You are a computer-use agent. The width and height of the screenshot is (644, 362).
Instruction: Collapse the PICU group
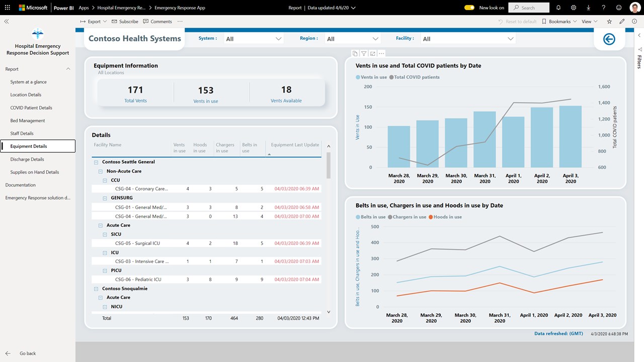click(105, 270)
